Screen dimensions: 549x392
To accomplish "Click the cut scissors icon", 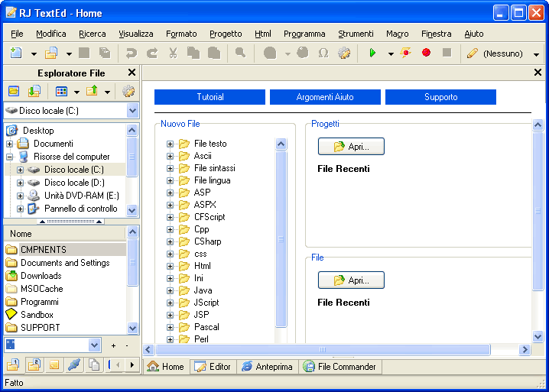I will (x=173, y=53).
